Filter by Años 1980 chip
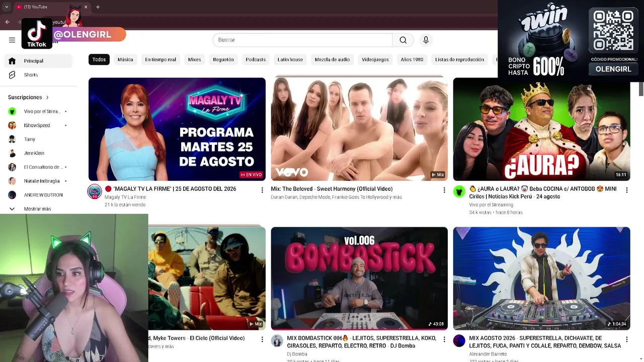This screenshot has width=644, height=362. (x=412, y=60)
